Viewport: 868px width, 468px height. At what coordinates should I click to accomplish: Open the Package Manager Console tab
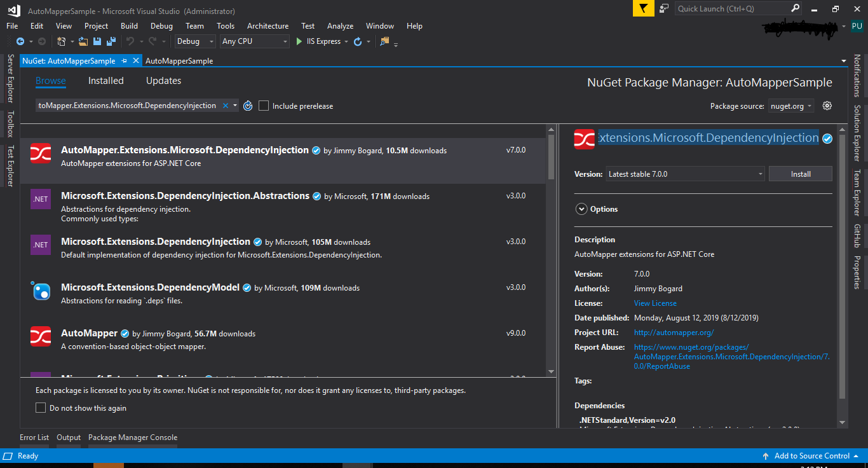click(133, 437)
